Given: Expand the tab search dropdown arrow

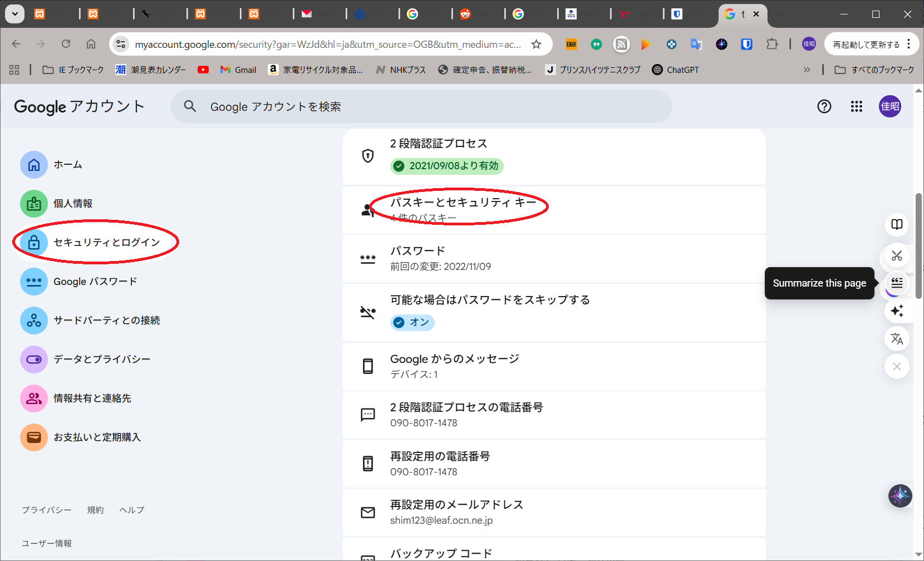Looking at the screenshot, I should point(15,14).
